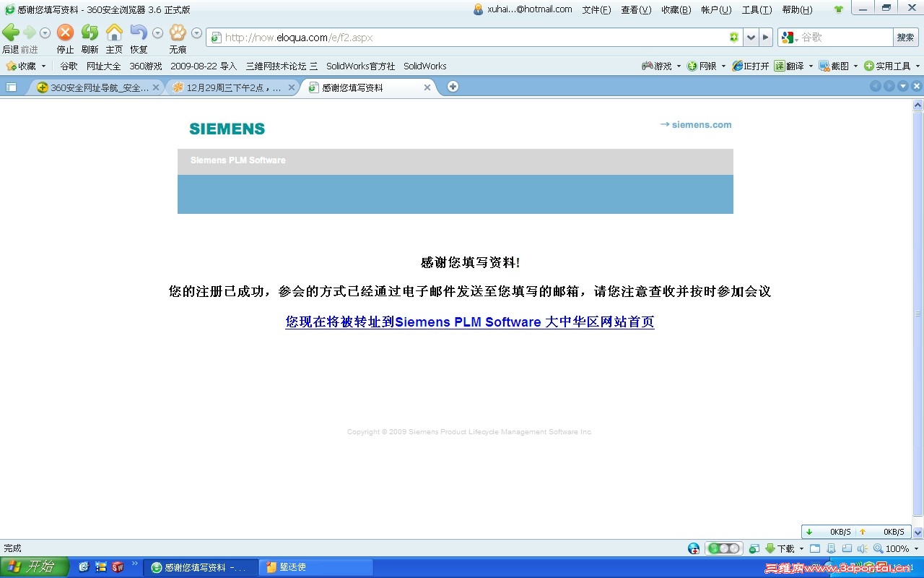Open the 谷歌 bookmark

tap(69, 66)
